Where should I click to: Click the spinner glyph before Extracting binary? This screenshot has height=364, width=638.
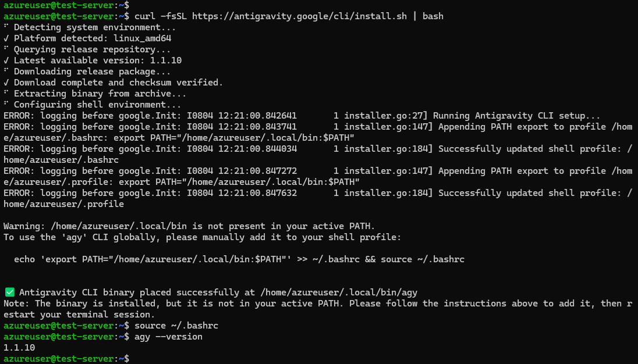point(6,92)
